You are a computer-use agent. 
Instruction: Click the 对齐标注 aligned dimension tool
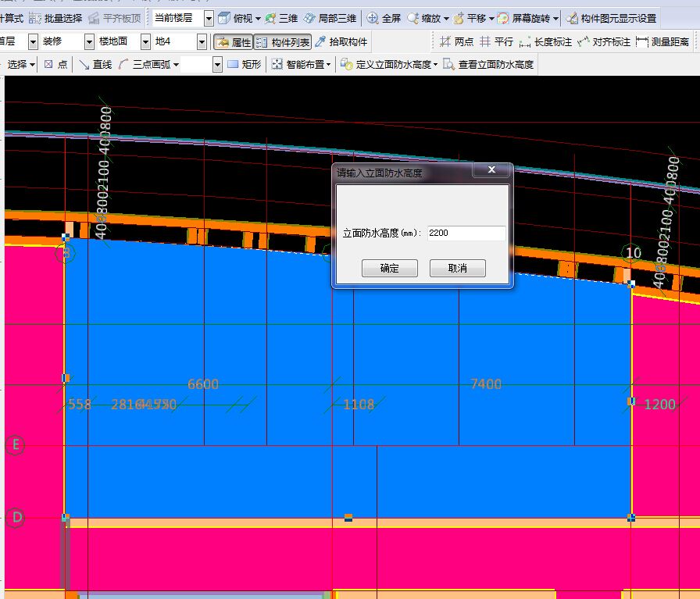[x=604, y=42]
